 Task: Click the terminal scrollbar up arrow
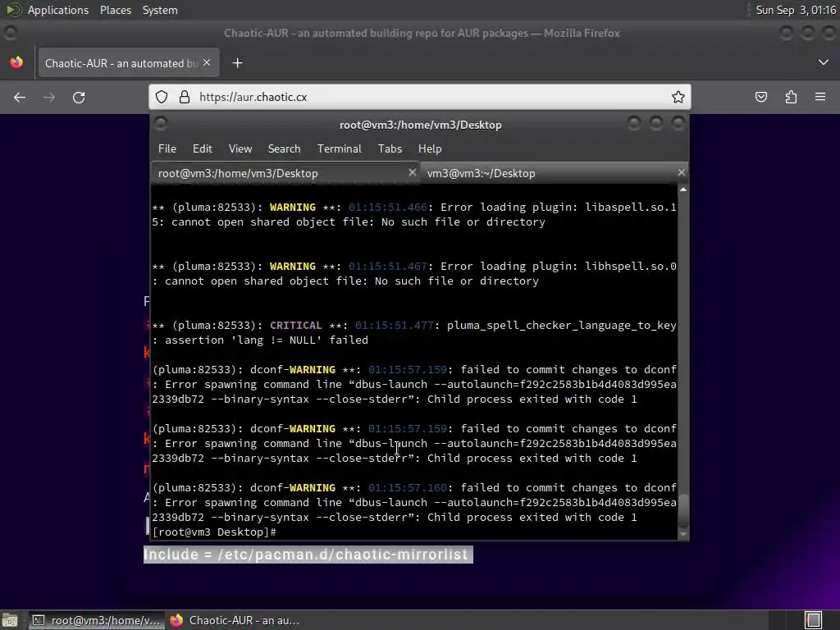tap(683, 189)
